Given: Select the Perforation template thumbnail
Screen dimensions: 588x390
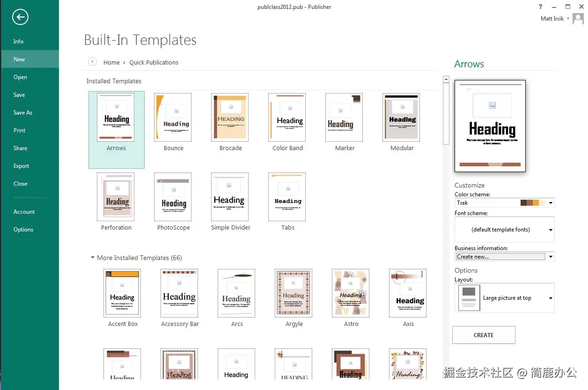Looking at the screenshot, I should pyautogui.click(x=116, y=197).
